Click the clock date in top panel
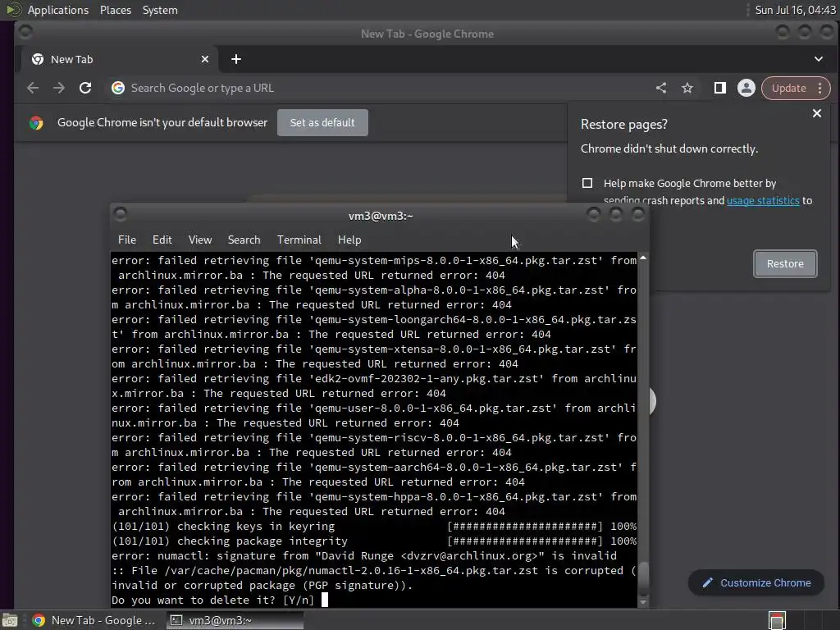Screen dimensions: 840x630 (795, 10)
